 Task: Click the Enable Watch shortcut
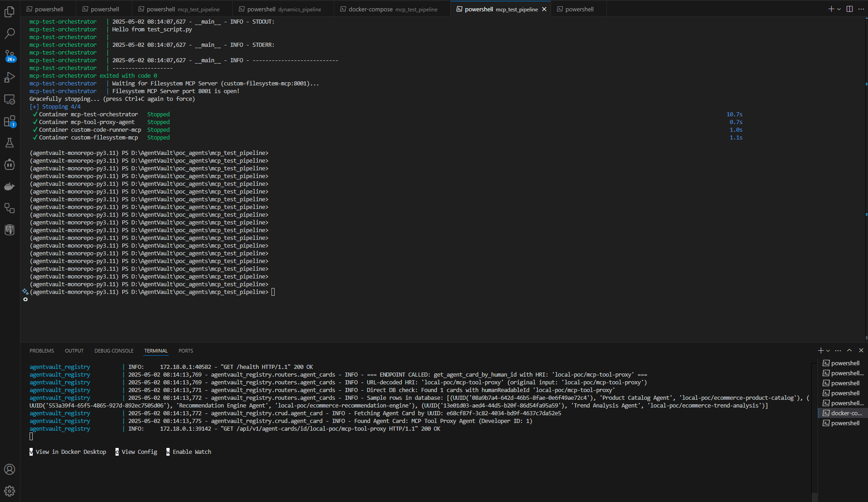189,452
